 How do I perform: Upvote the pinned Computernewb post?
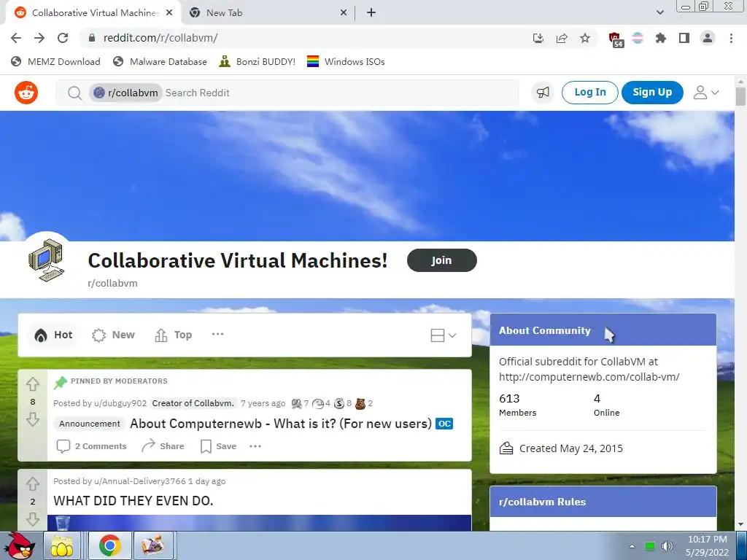pos(32,384)
